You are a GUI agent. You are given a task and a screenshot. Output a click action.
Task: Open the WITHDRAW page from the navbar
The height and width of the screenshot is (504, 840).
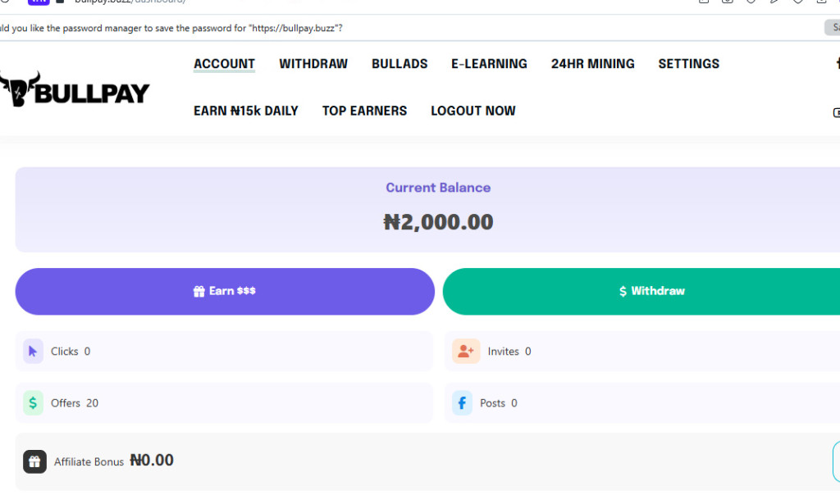pos(313,63)
